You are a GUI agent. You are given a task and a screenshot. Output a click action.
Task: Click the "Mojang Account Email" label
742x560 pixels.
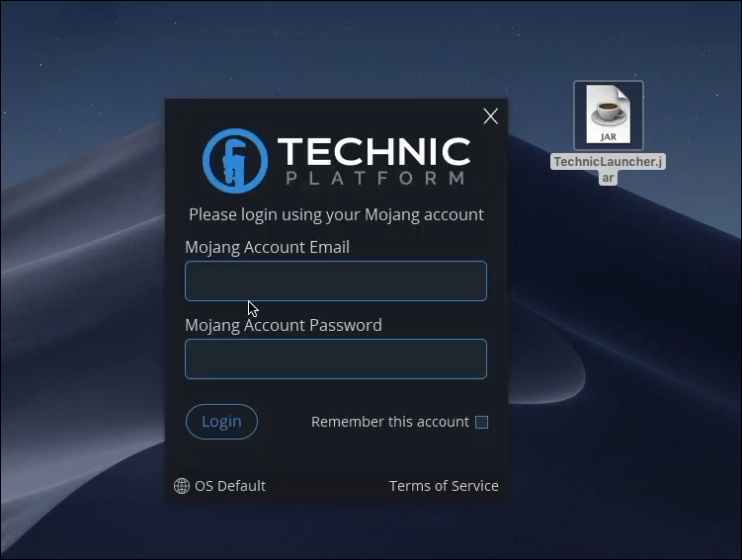[x=268, y=247]
